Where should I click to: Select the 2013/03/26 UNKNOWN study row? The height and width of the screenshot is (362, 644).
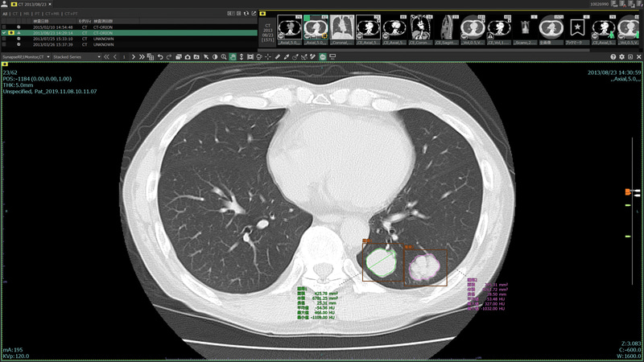point(129,44)
